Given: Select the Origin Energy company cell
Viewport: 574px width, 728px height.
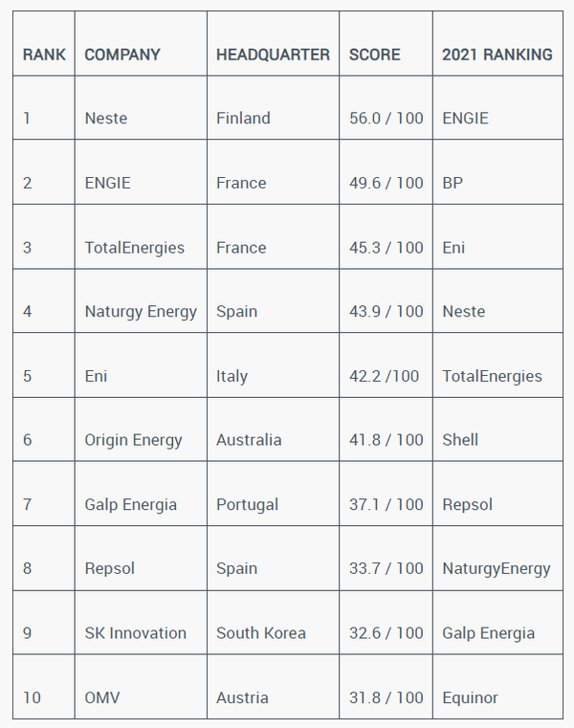Looking at the screenshot, I should (x=133, y=440).
